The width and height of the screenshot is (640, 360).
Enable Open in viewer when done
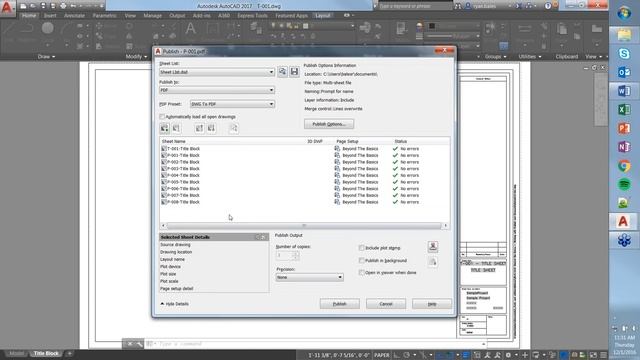[361, 272]
